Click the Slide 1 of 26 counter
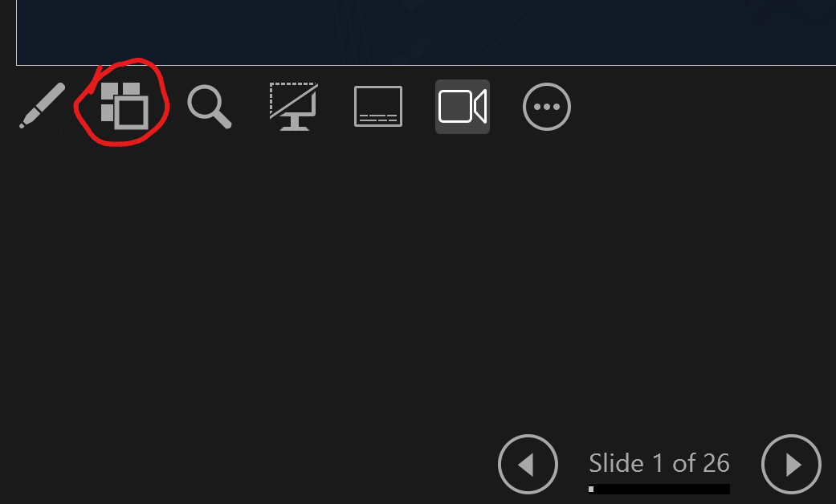 tap(659, 463)
